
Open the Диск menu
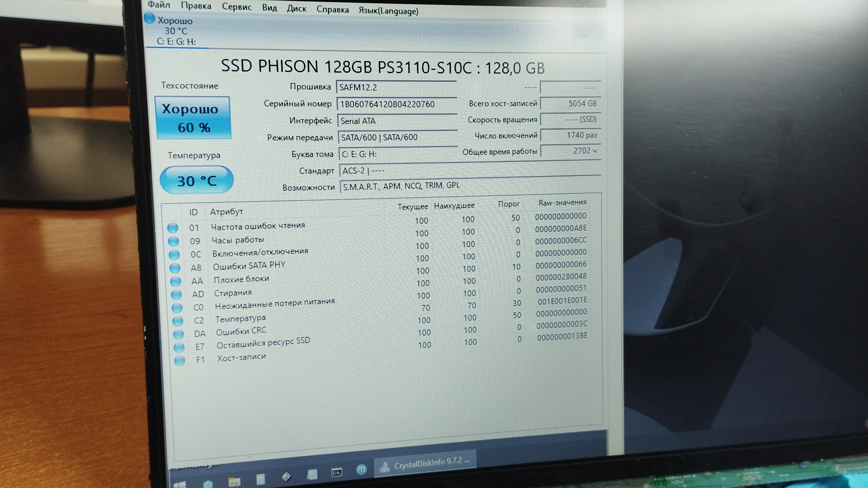pyautogui.click(x=297, y=9)
